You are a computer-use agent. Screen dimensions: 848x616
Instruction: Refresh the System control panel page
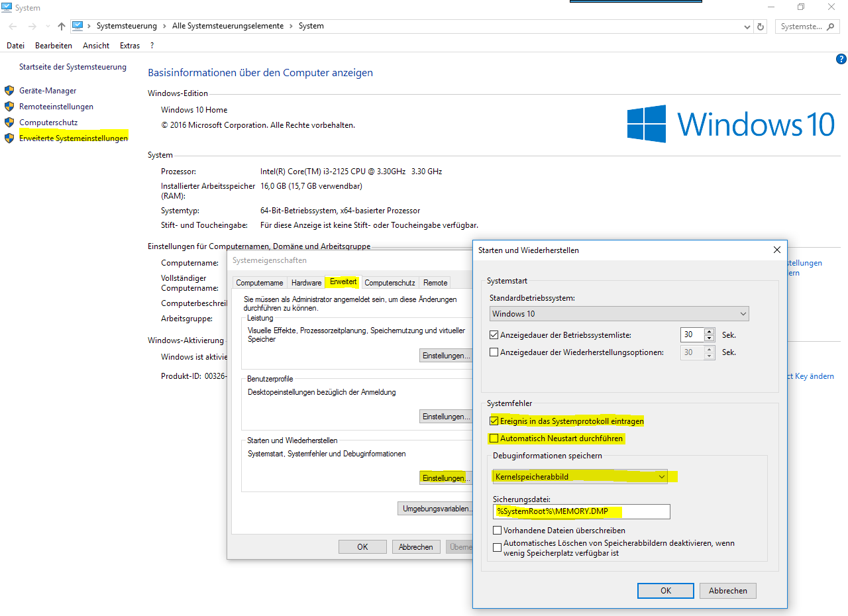pyautogui.click(x=761, y=26)
